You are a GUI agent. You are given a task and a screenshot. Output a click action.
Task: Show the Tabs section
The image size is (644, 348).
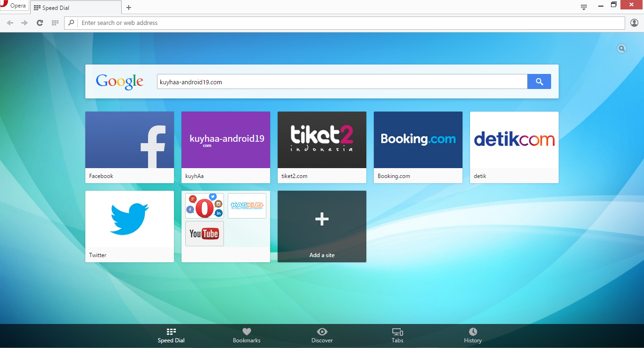pos(397,335)
